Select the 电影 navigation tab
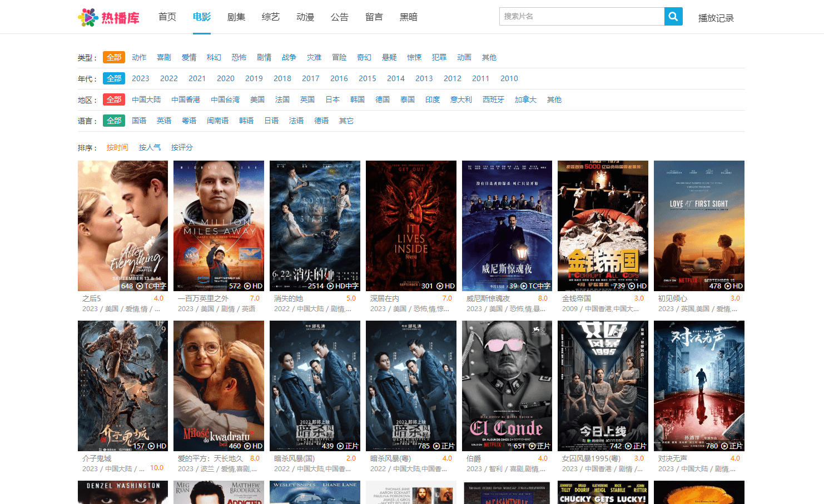Screen dimensions: 824x504 click(x=202, y=17)
